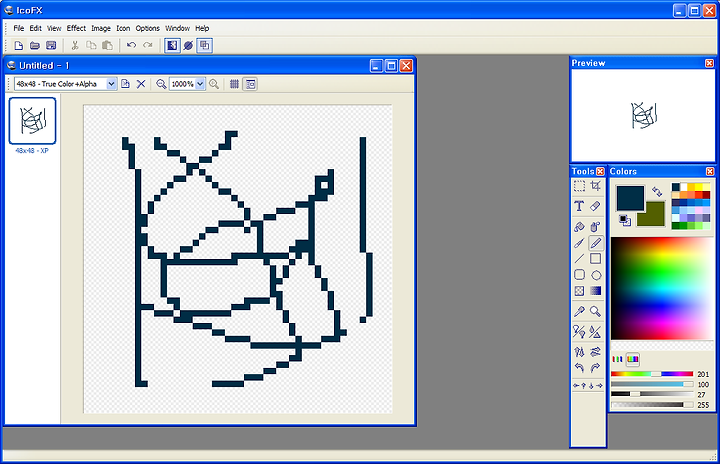
Task: Open the Image menu
Action: pos(101,28)
